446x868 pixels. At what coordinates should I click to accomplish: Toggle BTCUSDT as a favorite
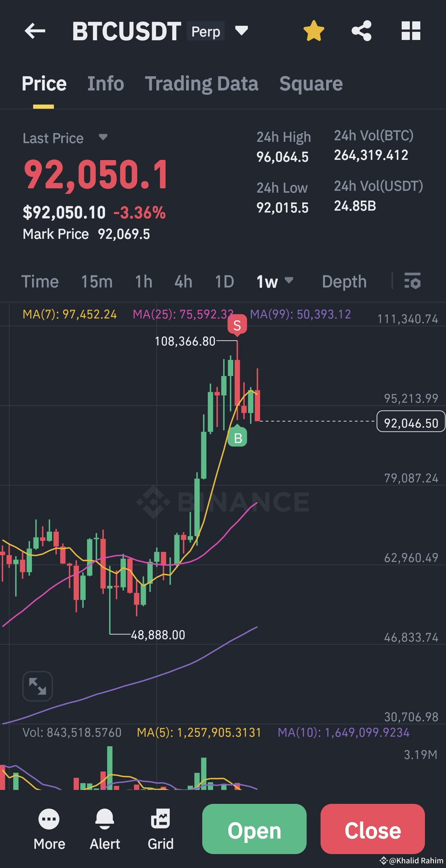coord(314,31)
